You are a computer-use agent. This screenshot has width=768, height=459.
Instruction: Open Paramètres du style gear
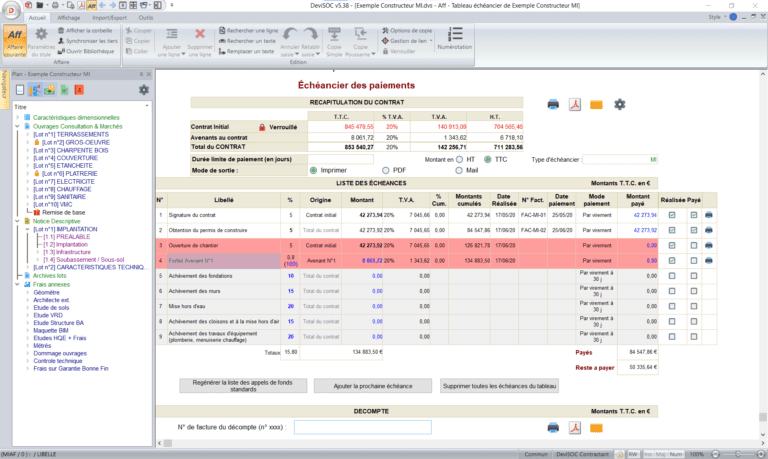[x=41, y=42]
